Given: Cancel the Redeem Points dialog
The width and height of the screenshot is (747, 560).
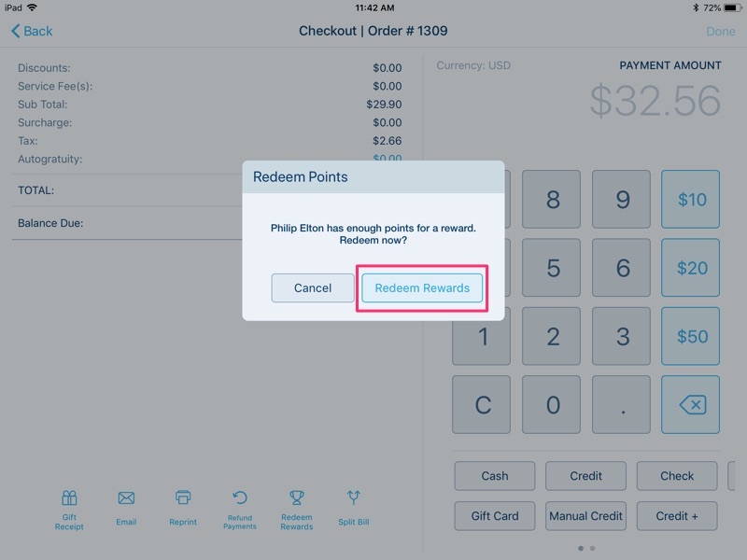Looking at the screenshot, I should click(312, 287).
